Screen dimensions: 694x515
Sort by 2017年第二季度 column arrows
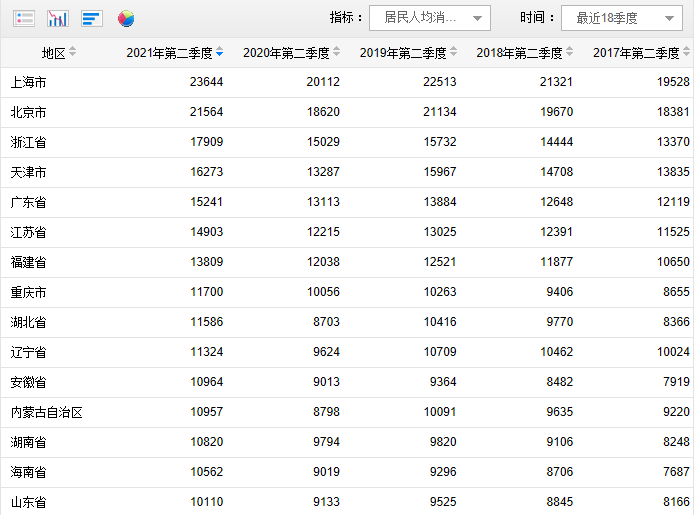pos(686,52)
